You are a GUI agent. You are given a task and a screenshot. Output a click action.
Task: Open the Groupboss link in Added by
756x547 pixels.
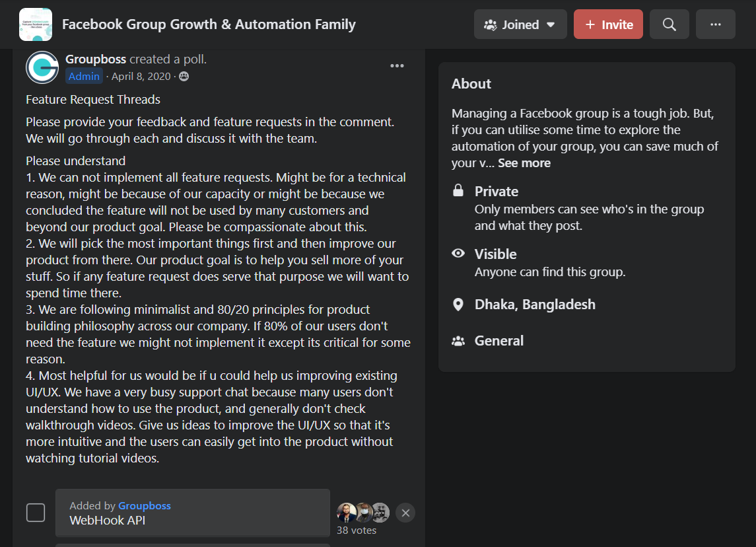click(x=144, y=505)
